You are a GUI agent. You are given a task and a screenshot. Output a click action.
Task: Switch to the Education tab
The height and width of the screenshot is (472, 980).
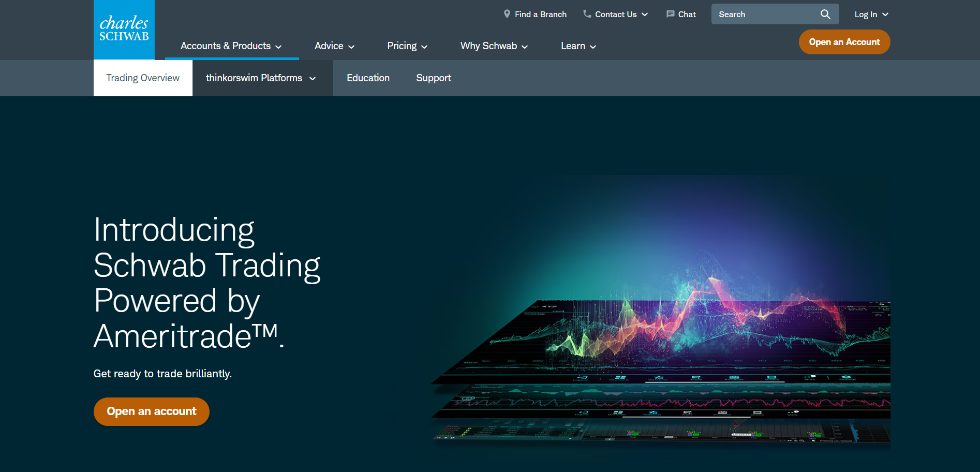click(x=368, y=78)
